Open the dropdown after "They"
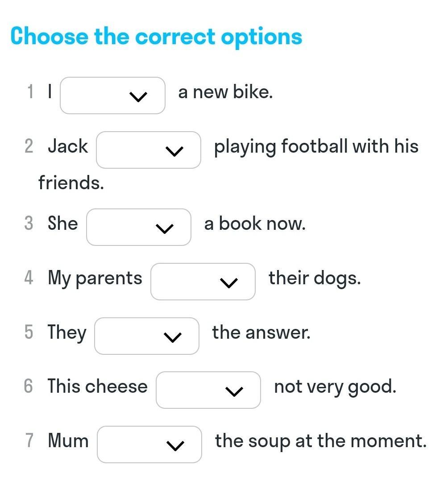The width and height of the screenshot is (448, 486). pyautogui.click(x=146, y=336)
